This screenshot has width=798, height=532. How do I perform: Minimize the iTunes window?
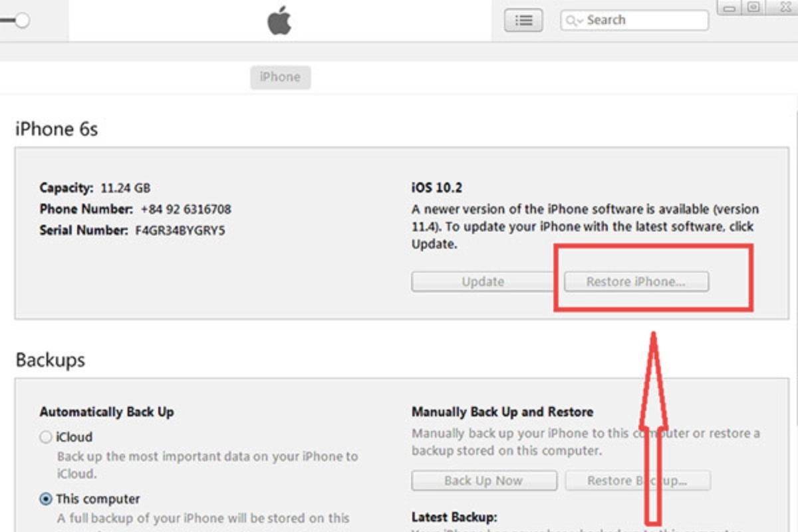click(730, 7)
